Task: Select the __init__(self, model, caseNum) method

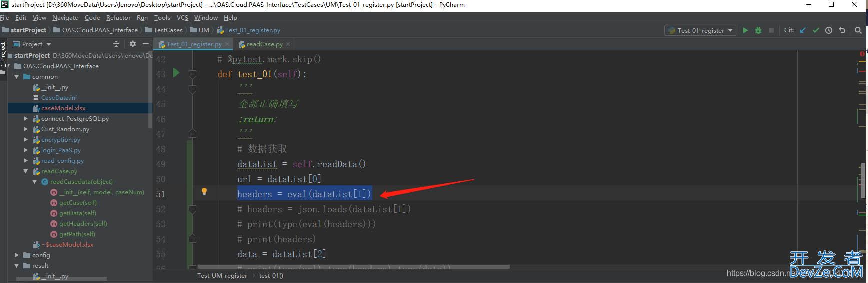Action: pyautogui.click(x=101, y=192)
